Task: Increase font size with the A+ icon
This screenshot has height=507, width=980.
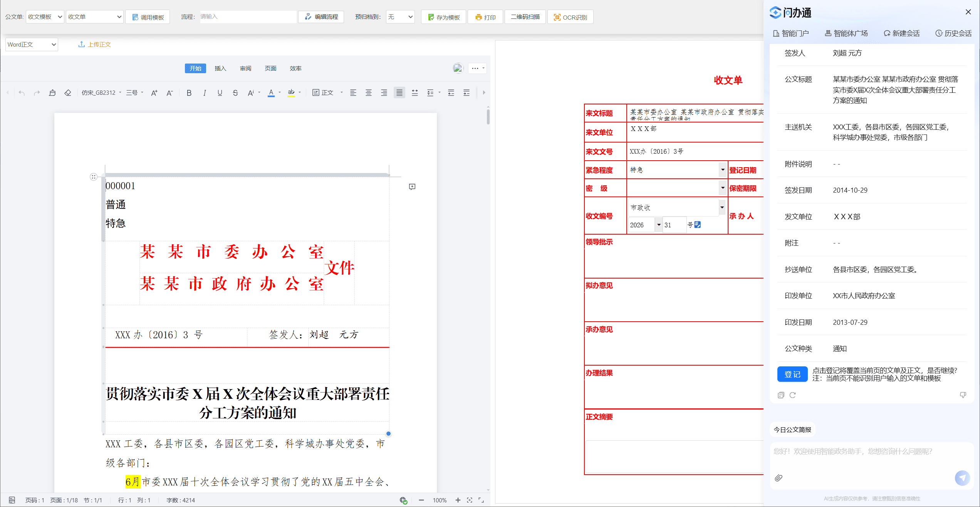Action: [x=154, y=93]
